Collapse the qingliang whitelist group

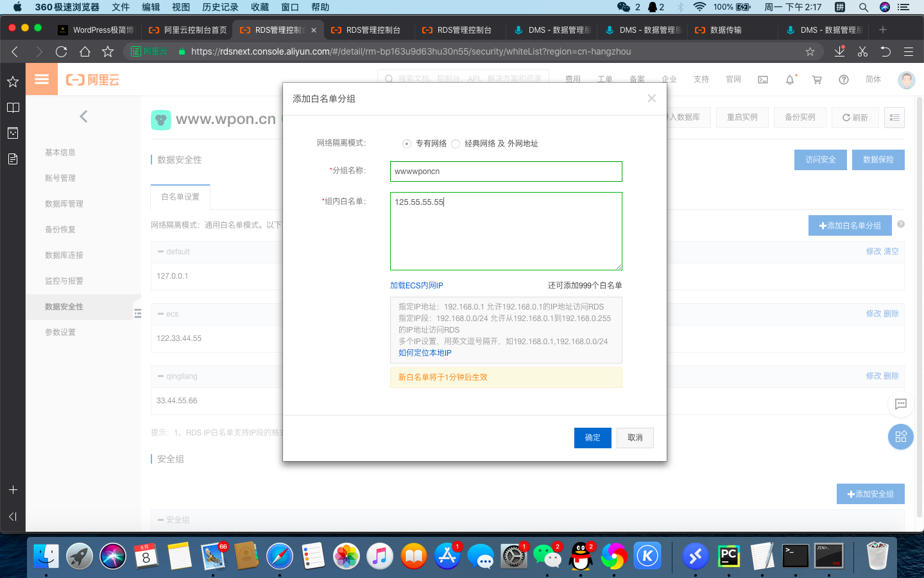coord(160,376)
